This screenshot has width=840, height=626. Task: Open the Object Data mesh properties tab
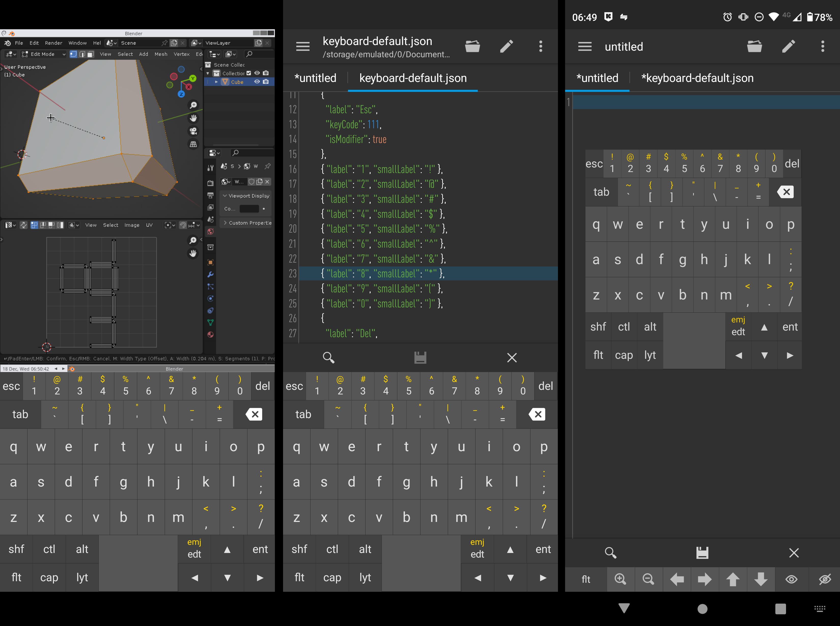pos(210,322)
